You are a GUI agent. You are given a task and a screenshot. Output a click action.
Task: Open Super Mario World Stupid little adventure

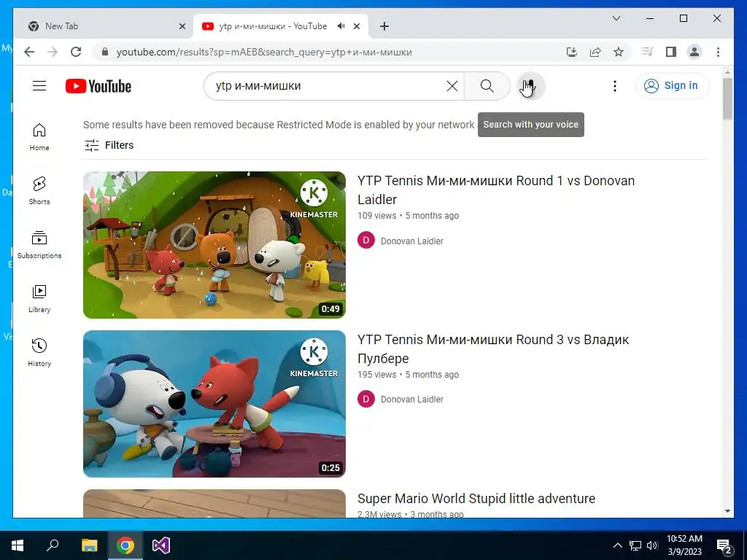pos(476,499)
